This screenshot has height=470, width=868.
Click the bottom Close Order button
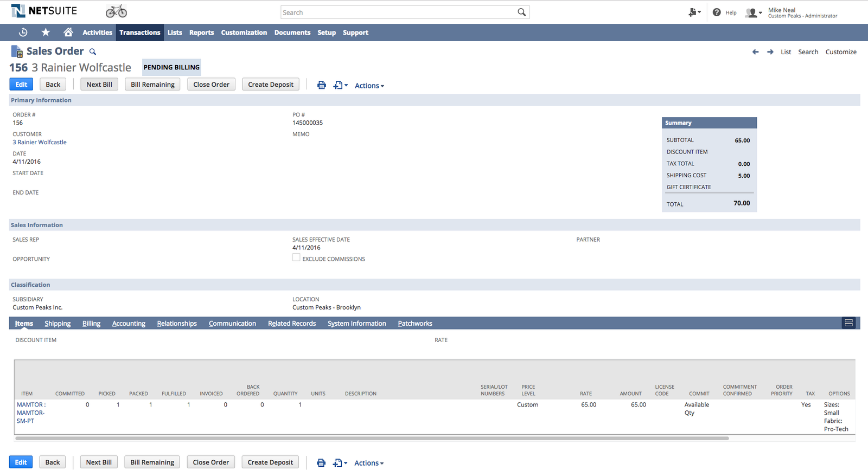(x=210, y=462)
